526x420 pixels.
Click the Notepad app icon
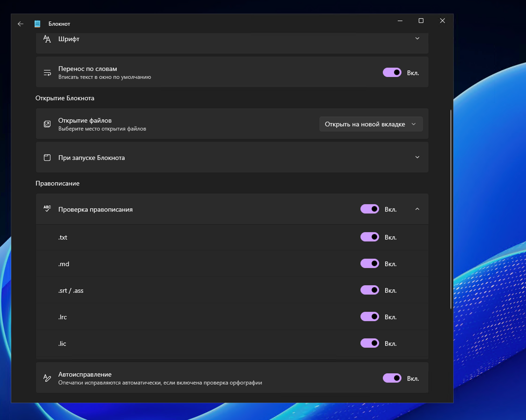(x=38, y=24)
